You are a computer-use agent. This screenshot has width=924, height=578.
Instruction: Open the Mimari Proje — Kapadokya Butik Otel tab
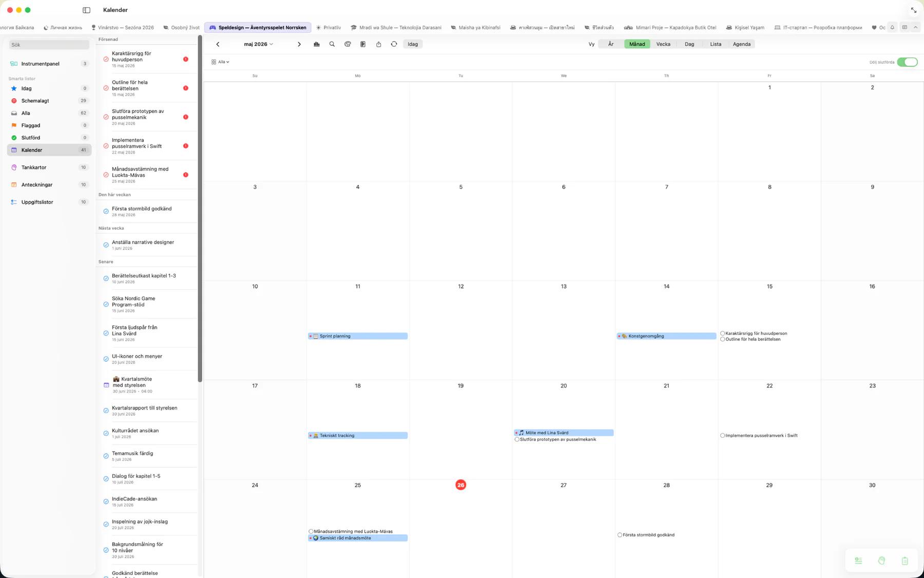[670, 28]
